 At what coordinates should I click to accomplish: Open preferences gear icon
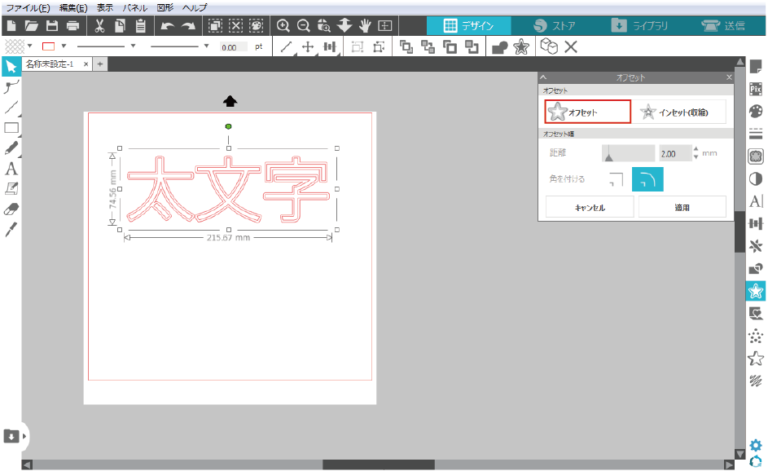point(756,445)
